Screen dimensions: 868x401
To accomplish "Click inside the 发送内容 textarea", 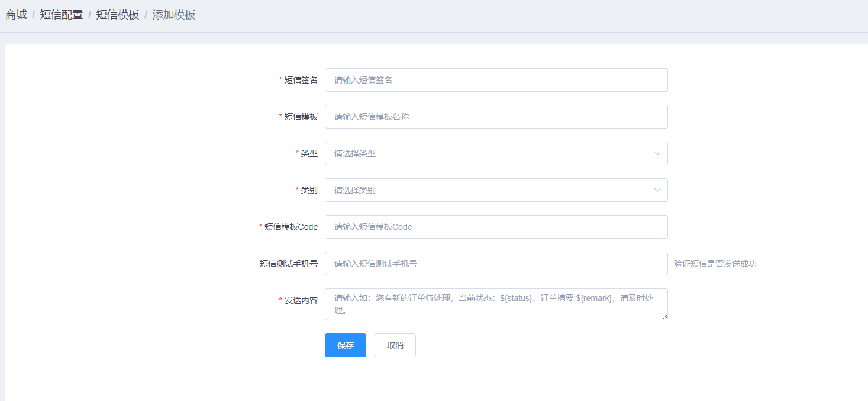I will (496, 304).
